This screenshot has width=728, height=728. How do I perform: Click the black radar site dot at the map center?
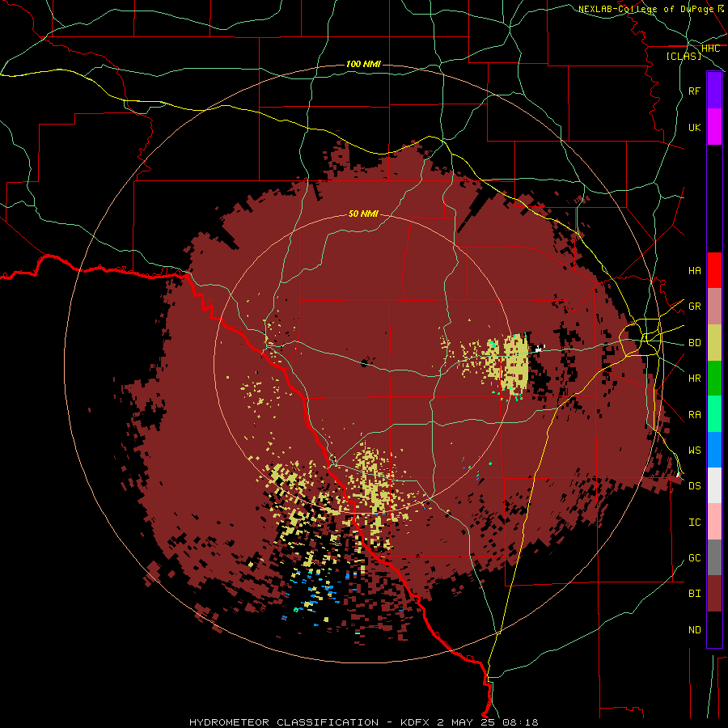coord(365,362)
